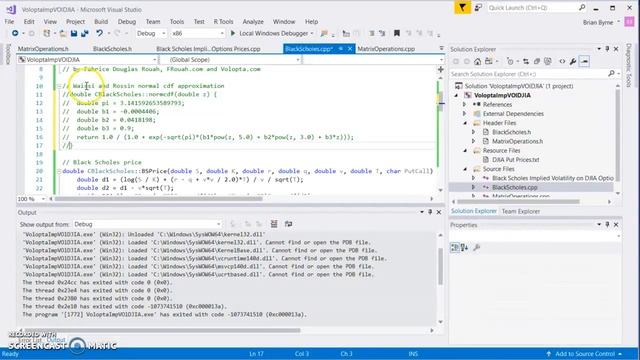The width and height of the screenshot is (640, 360).
Task: Select DJIA Put Prices.txt file
Action: (516, 160)
